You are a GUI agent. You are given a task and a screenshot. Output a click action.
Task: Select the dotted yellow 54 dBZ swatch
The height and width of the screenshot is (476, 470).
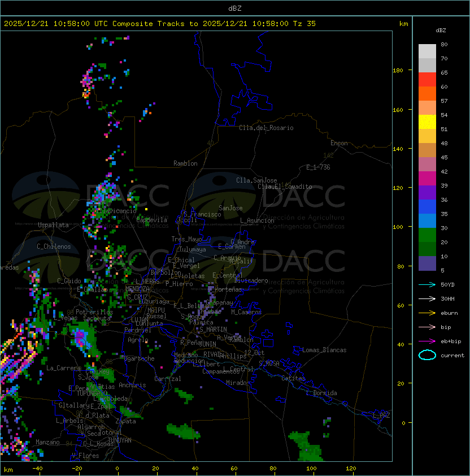[427, 122]
